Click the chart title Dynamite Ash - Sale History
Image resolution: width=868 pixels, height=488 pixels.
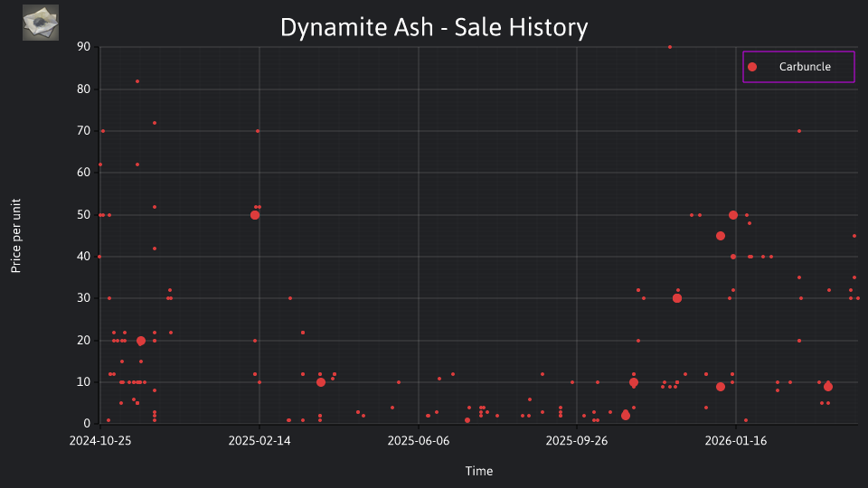[434, 27]
